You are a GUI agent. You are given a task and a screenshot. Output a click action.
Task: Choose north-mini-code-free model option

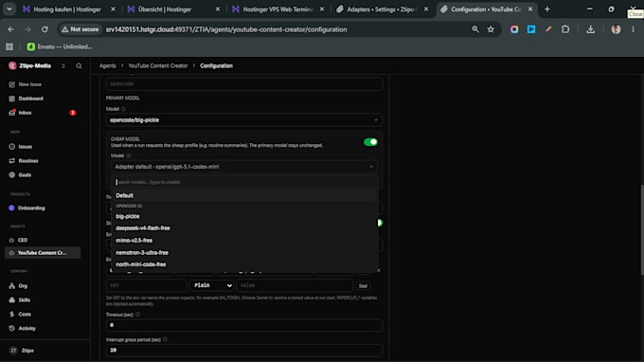[244, 264]
